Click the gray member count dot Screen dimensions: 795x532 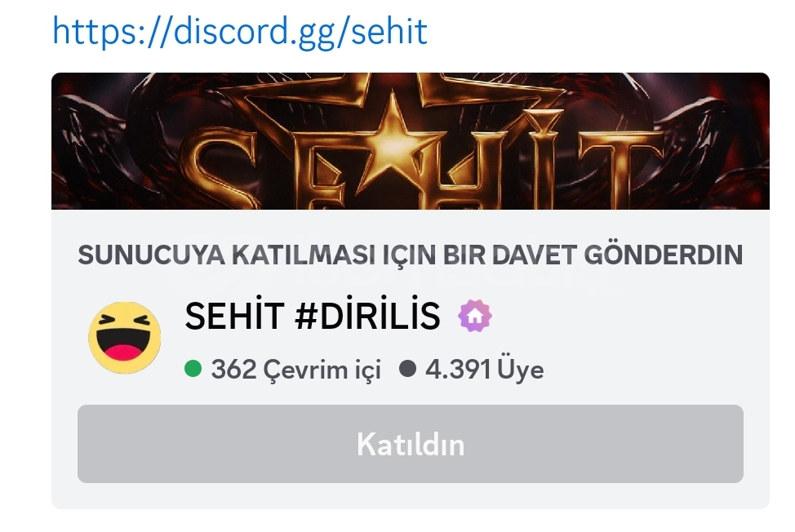pyautogui.click(x=407, y=369)
